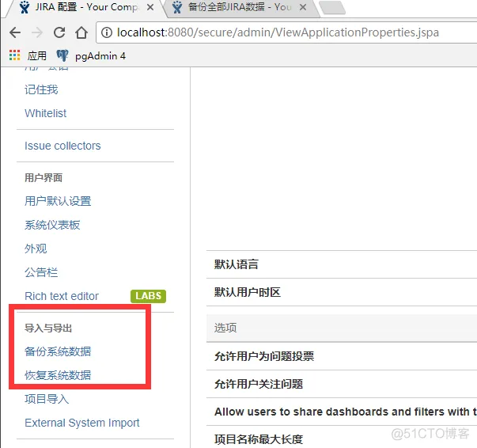The height and width of the screenshot is (448, 477).
Task: Open External System Import link
Action: (82, 423)
